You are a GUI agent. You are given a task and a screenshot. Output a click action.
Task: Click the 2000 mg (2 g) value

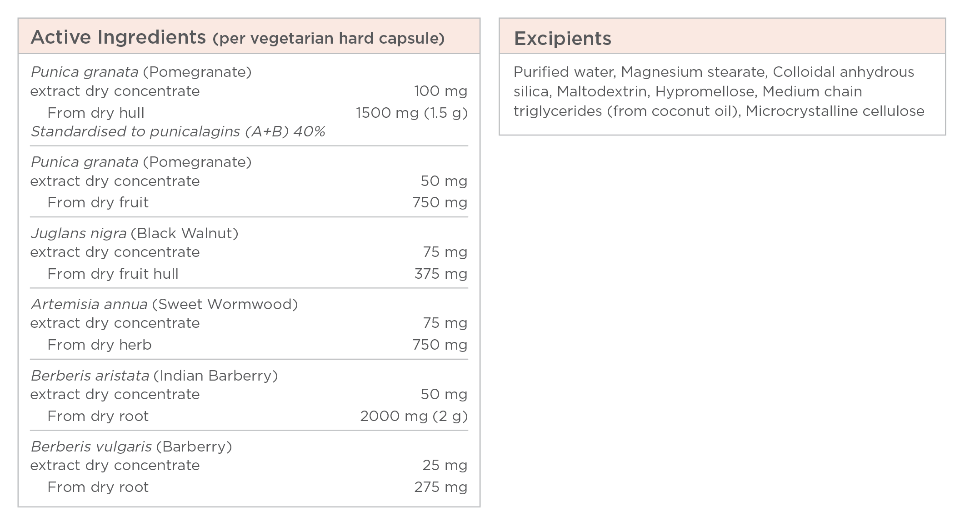pyautogui.click(x=414, y=416)
